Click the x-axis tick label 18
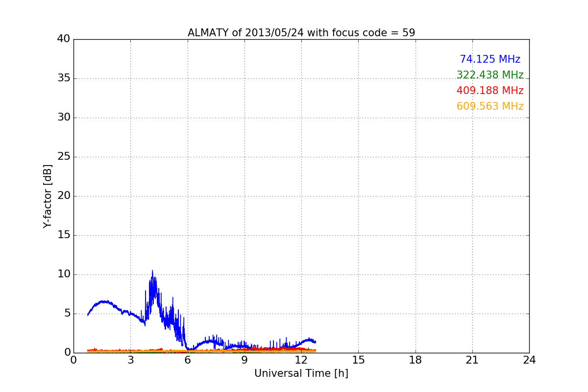The height and width of the screenshot is (392, 588). point(416,360)
